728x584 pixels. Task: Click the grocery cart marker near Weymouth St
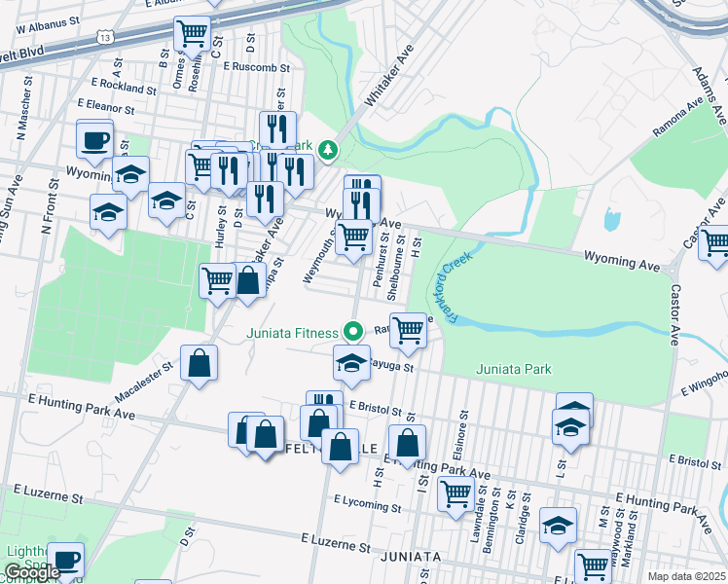tap(354, 239)
